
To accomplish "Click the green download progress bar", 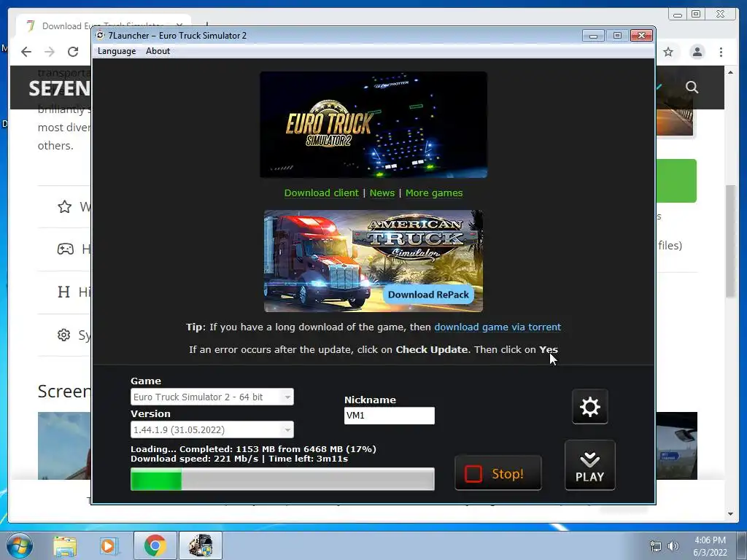I will (x=282, y=479).
